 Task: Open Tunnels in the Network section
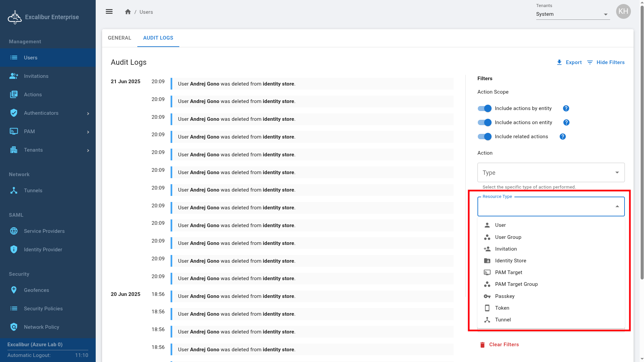33,191
